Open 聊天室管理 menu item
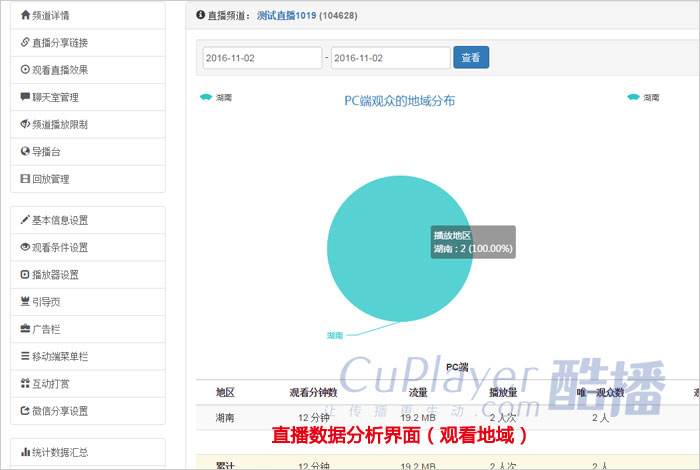The width and height of the screenshot is (700, 470). point(88,97)
